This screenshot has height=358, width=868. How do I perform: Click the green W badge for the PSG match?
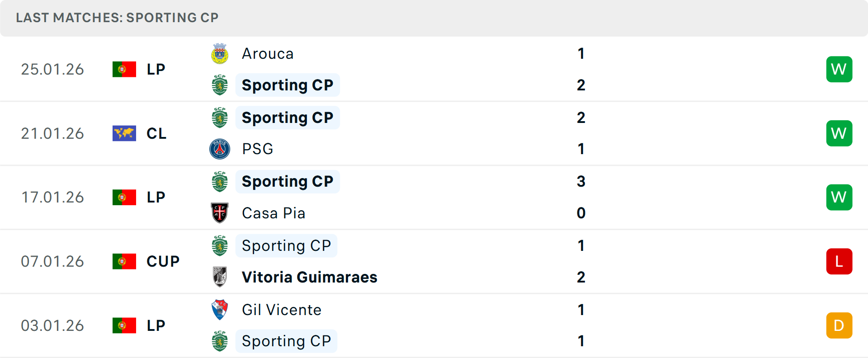tap(839, 133)
